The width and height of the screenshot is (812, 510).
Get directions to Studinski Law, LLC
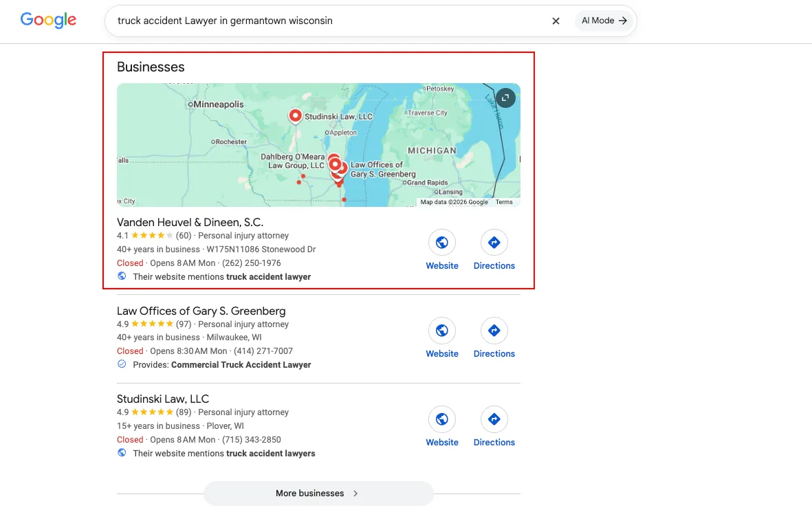[x=494, y=419]
